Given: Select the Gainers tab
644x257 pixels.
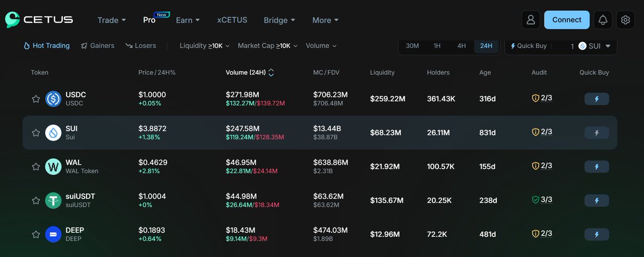Looking at the screenshot, I should 97,46.
